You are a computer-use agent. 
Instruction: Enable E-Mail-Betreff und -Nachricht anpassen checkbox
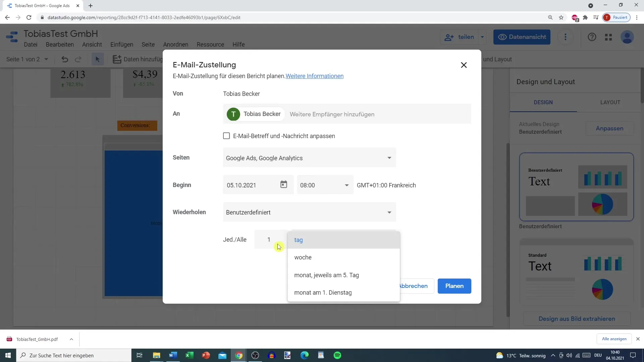226,136
